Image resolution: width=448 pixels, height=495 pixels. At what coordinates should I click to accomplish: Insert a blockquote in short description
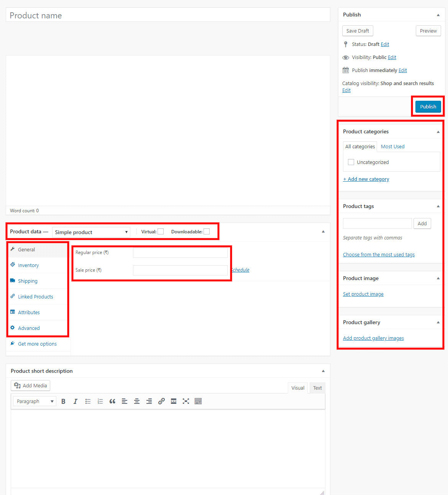point(112,401)
